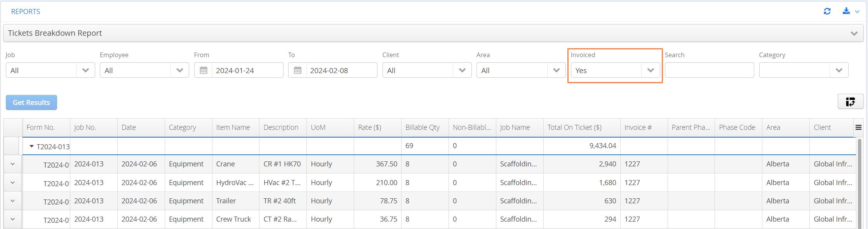This screenshot has width=868, height=229.
Task: Click the UoM column header
Action: pyautogui.click(x=330, y=128)
